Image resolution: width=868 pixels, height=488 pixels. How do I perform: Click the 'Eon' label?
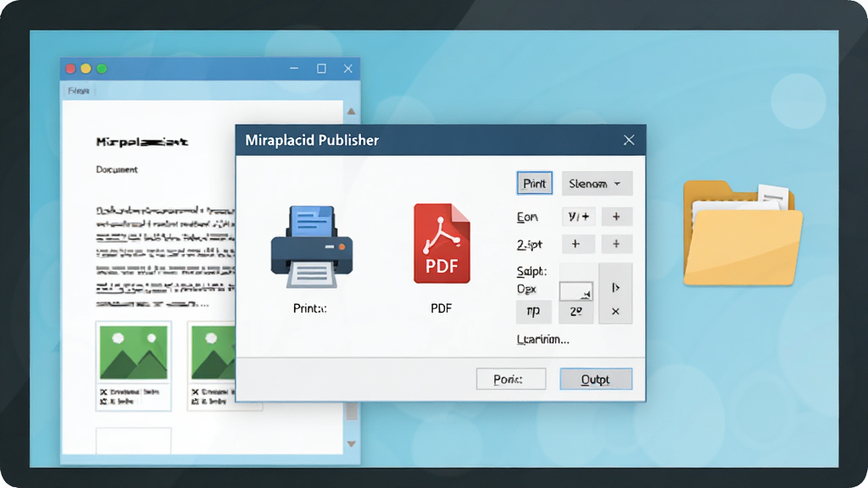point(527,217)
